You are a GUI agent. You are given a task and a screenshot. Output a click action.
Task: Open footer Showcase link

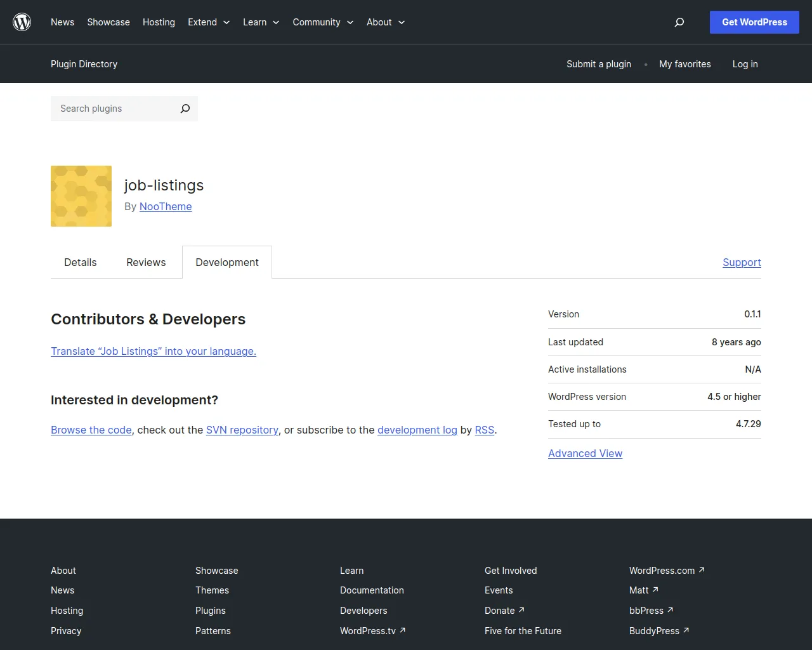pyautogui.click(x=217, y=571)
